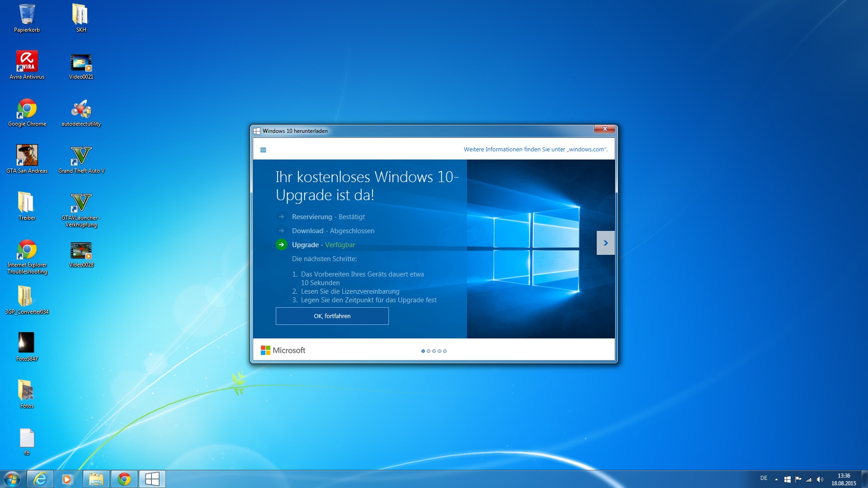Click the volume speaker tray icon
Viewport: 868px width, 488px height.
click(x=820, y=479)
